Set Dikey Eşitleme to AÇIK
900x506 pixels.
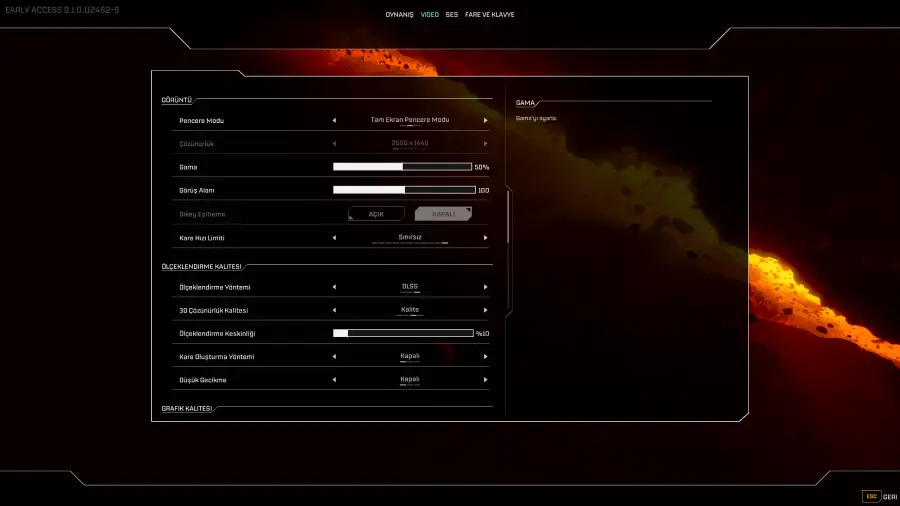click(x=376, y=214)
